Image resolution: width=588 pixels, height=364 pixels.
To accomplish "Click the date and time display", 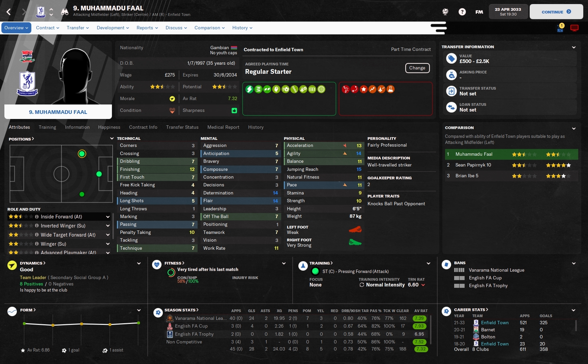I will click(508, 12).
